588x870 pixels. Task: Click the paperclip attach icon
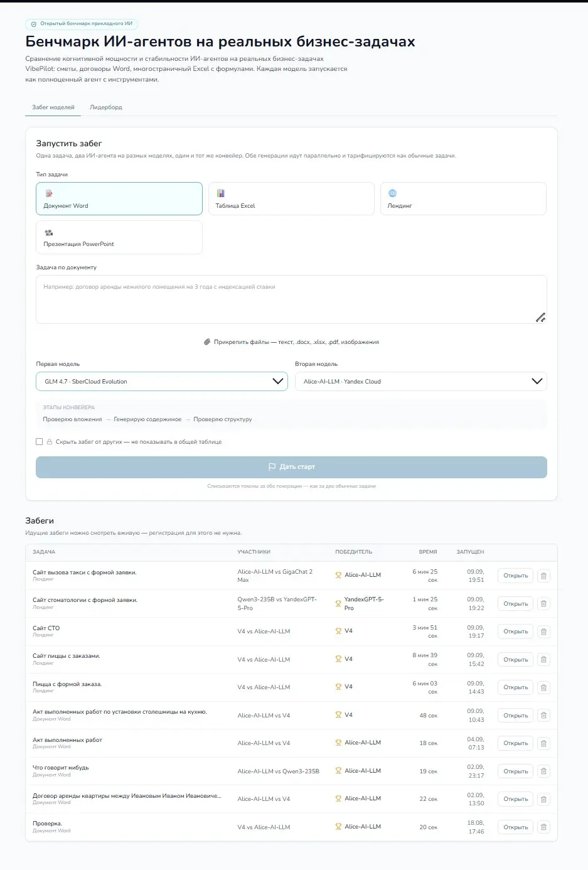[207, 342]
